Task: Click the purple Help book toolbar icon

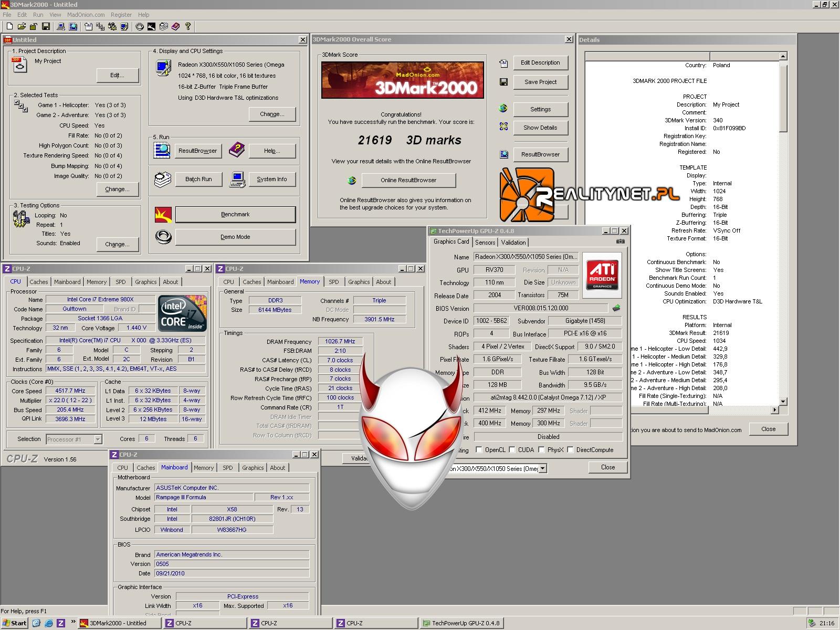Action: pos(175,26)
